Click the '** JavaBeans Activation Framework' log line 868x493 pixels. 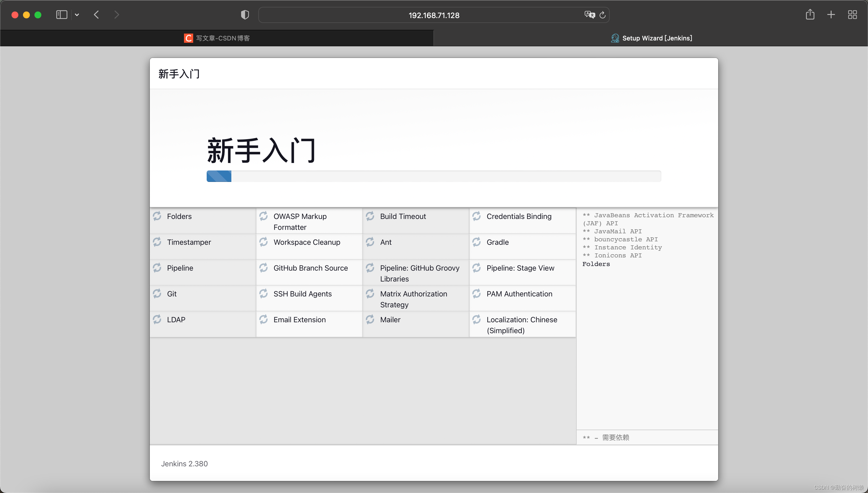click(x=648, y=219)
